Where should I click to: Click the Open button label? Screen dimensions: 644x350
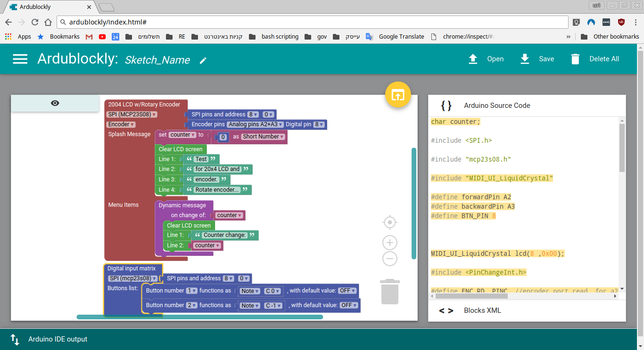[495, 59]
